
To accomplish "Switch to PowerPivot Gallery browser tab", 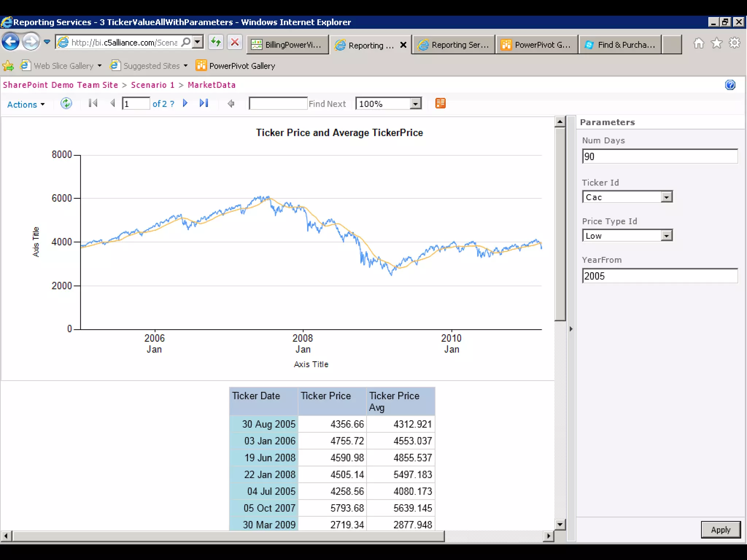I will click(537, 45).
